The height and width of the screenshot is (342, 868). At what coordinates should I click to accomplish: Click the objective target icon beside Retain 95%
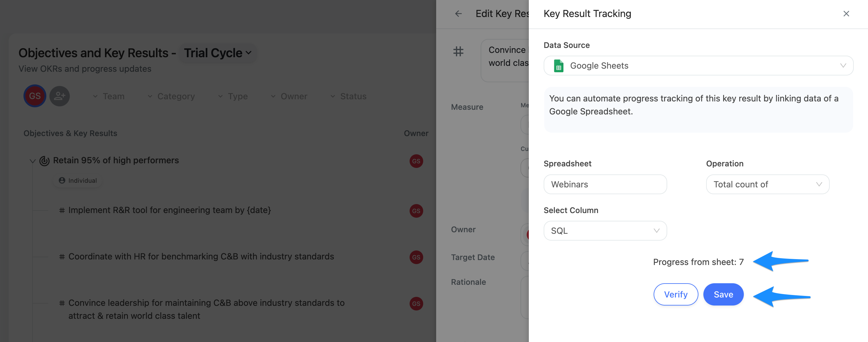(x=44, y=161)
